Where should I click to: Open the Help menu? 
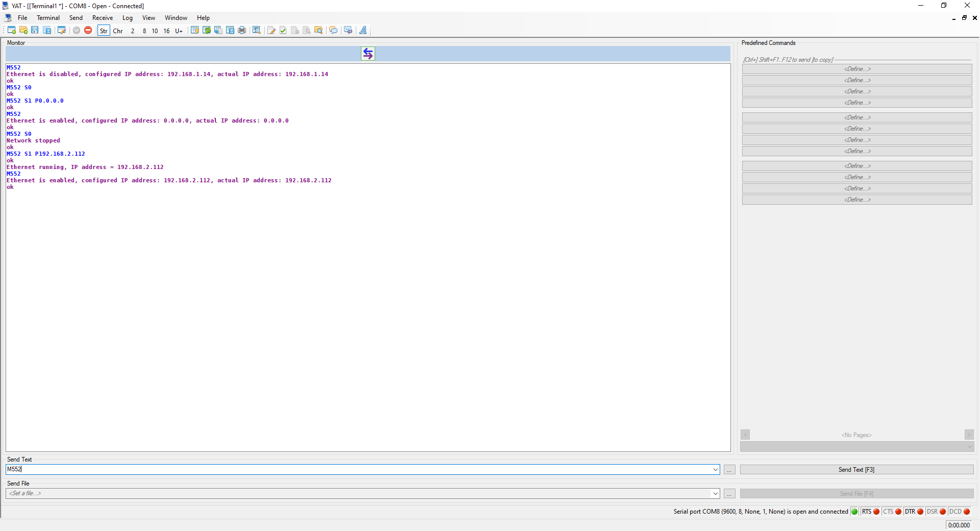point(203,18)
